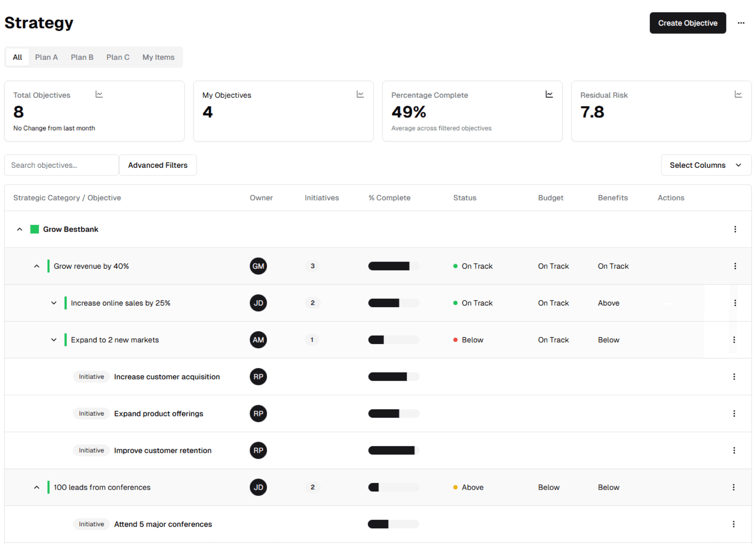The image size is (756, 544).
Task: Collapse the Grow revenue by 40% objective
Action: (37, 266)
